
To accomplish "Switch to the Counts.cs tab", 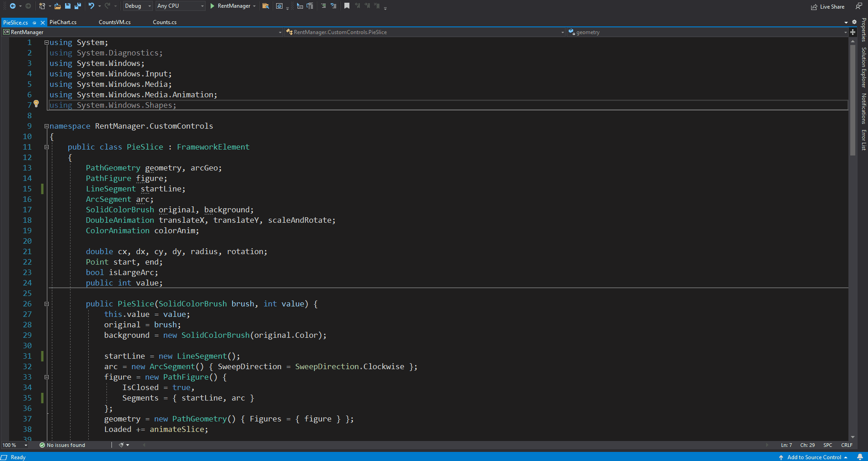I will tap(165, 22).
